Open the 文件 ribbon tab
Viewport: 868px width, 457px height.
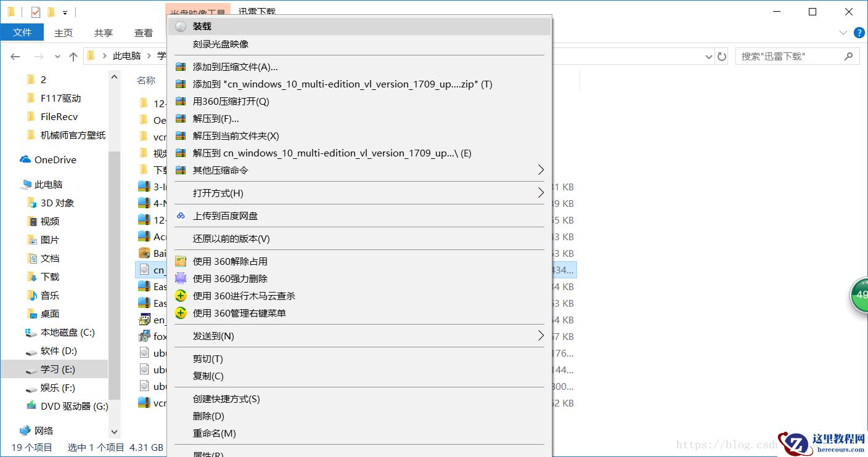22,33
